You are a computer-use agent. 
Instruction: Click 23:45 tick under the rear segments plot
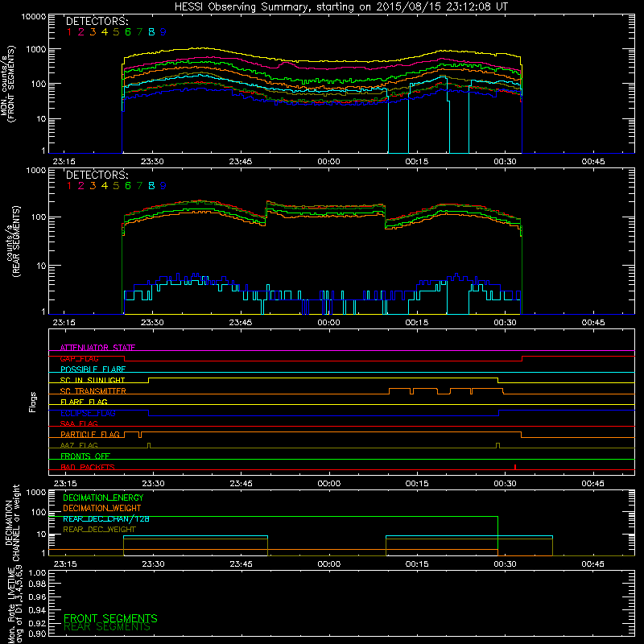(241, 323)
